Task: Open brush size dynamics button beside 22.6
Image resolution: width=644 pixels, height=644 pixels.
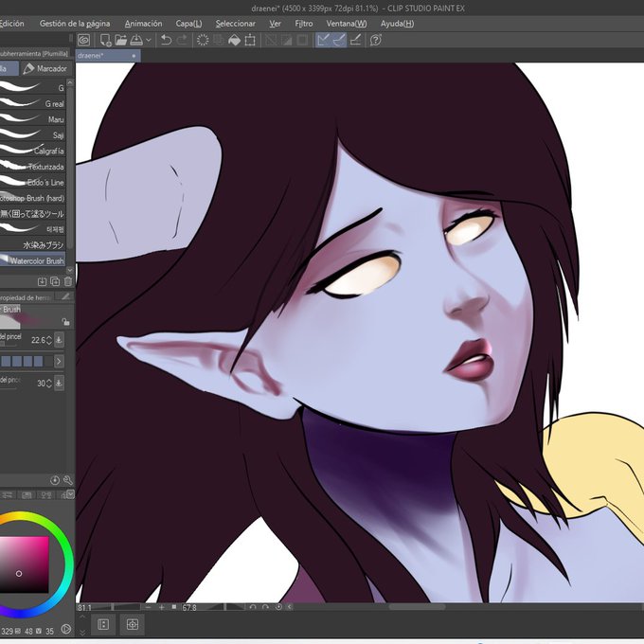Action: click(59, 340)
